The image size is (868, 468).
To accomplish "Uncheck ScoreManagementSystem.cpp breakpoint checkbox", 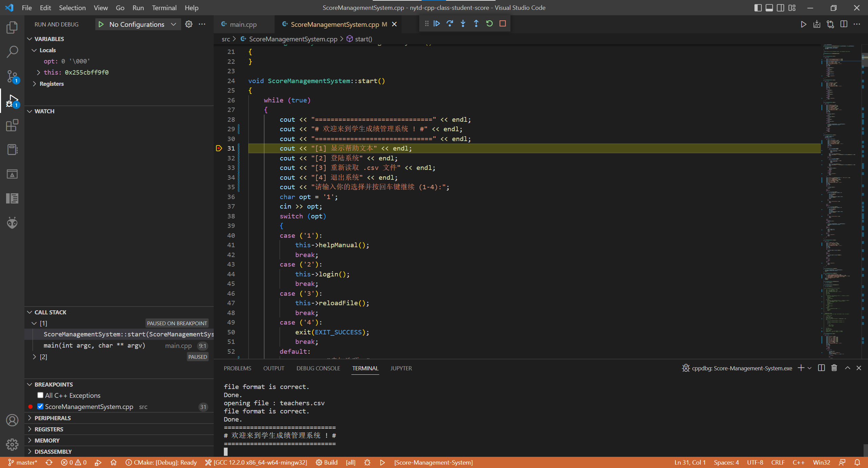I will tap(40, 406).
